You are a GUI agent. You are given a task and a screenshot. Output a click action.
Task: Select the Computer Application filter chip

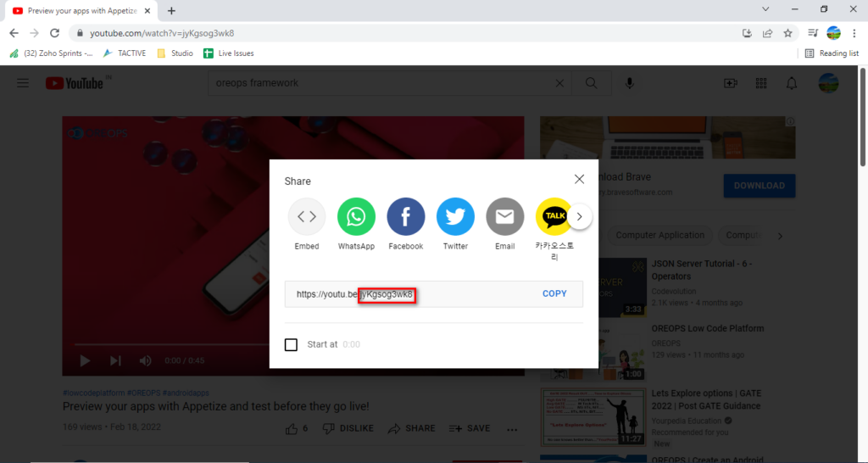[x=659, y=236]
